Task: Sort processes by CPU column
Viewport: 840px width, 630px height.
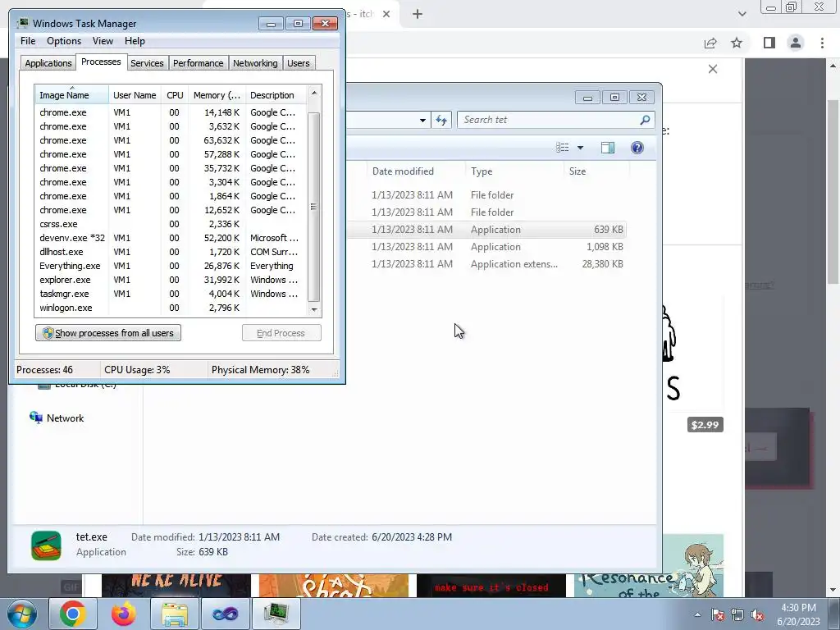Action: (x=175, y=95)
